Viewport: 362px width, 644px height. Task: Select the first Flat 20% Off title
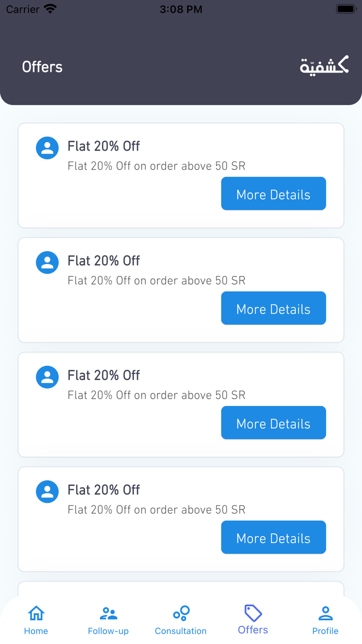(104, 146)
